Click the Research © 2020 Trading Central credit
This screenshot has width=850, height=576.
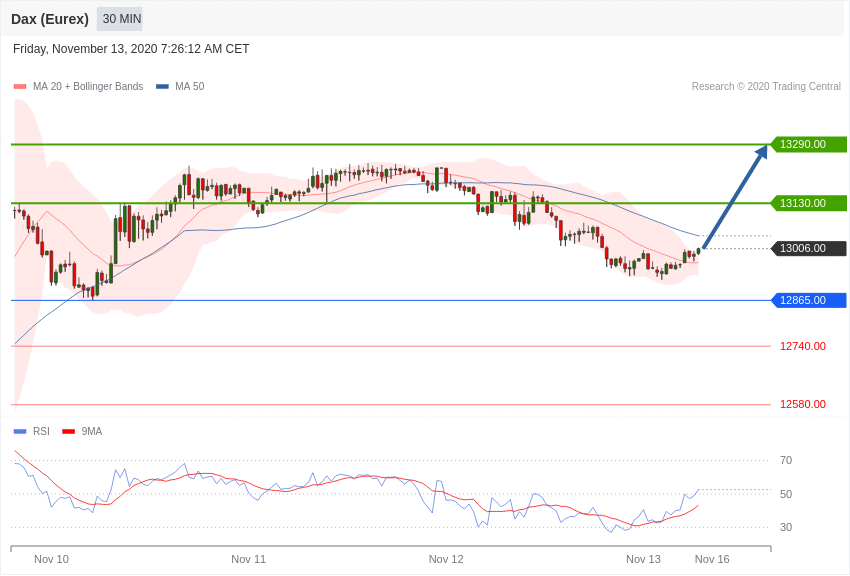click(x=766, y=86)
